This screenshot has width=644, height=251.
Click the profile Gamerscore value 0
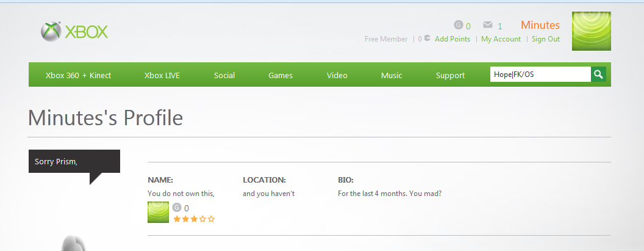point(187,208)
